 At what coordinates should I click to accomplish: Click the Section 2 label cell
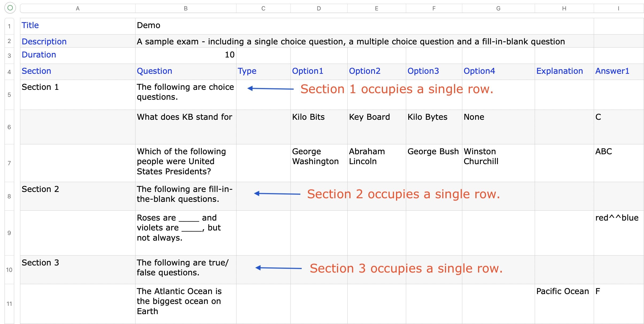pos(77,196)
